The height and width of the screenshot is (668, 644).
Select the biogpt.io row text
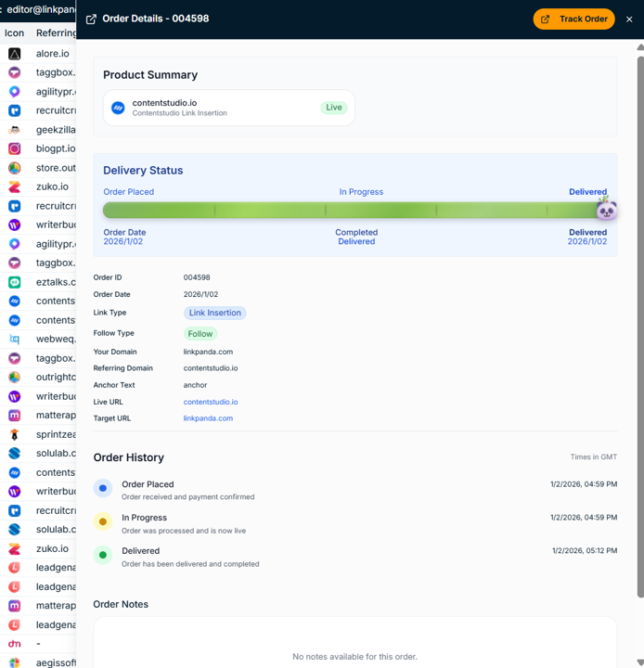56,148
